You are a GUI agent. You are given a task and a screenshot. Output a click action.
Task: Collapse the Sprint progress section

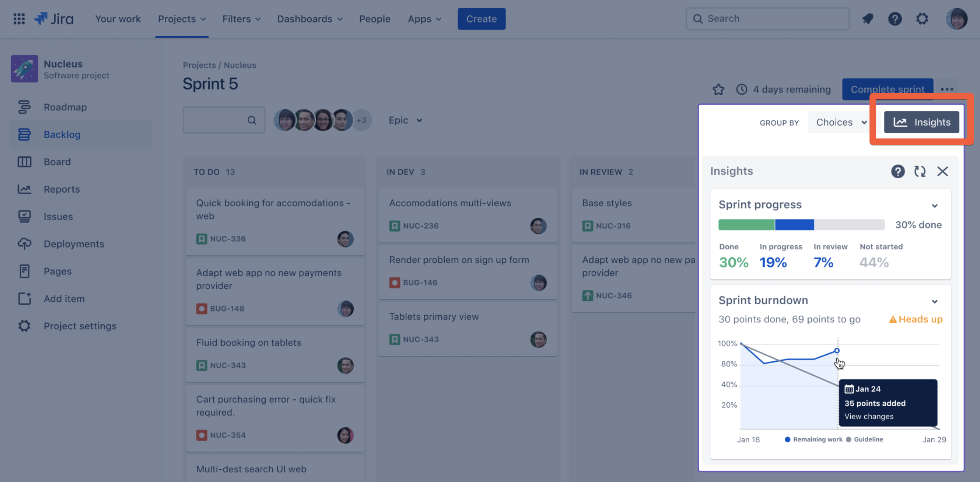934,206
